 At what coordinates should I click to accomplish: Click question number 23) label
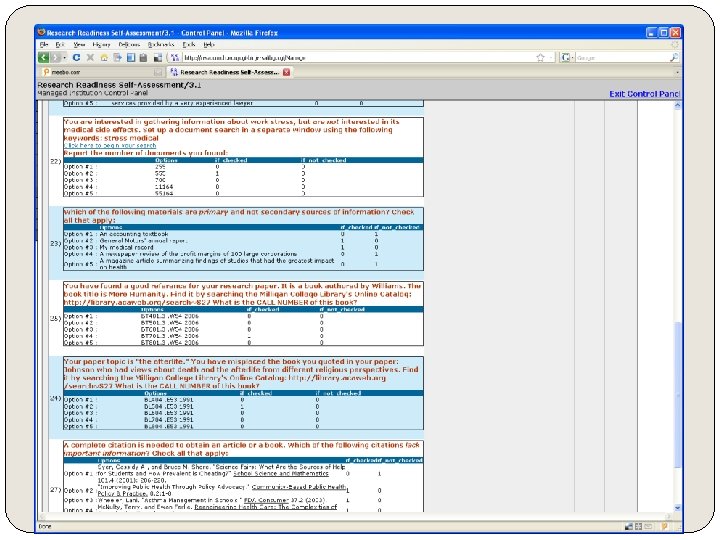point(56,243)
